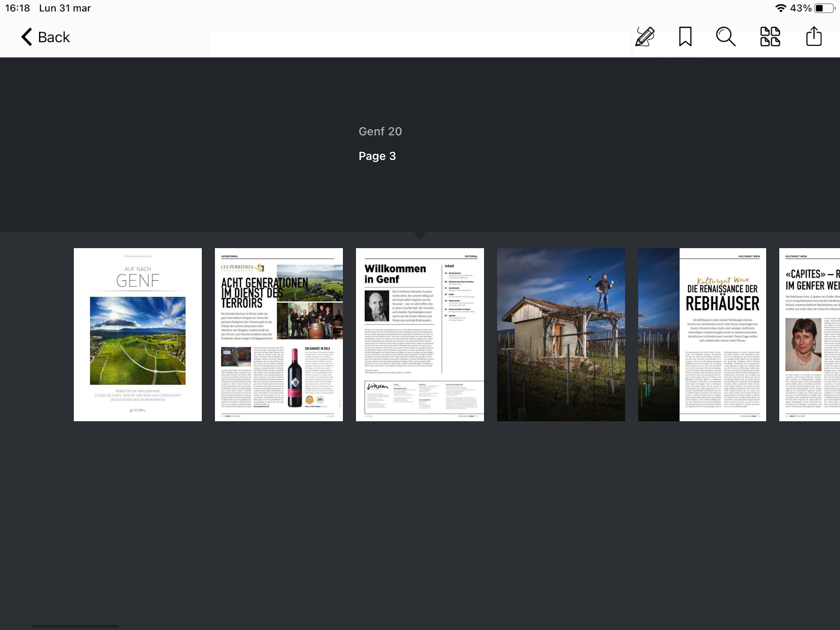
Task: Go back using the Back button
Action: [45, 37]
